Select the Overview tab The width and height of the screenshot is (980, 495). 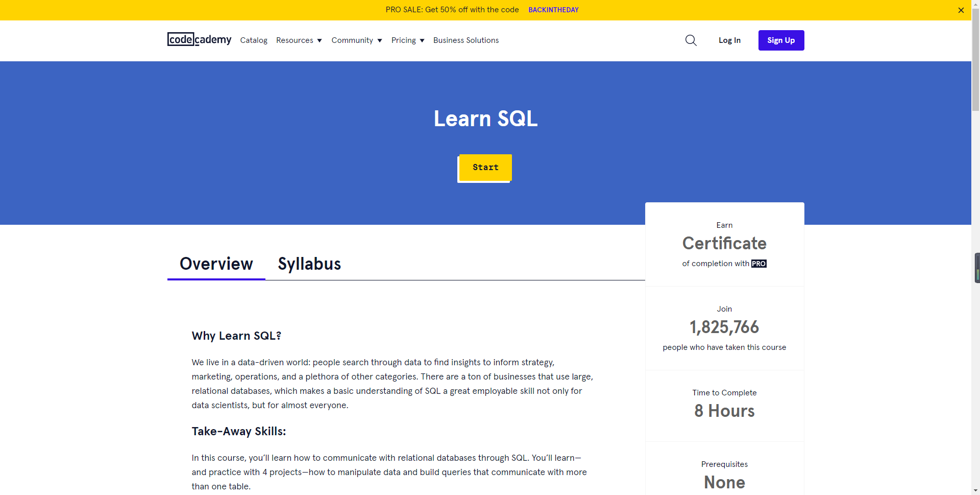tap(216, 264)
